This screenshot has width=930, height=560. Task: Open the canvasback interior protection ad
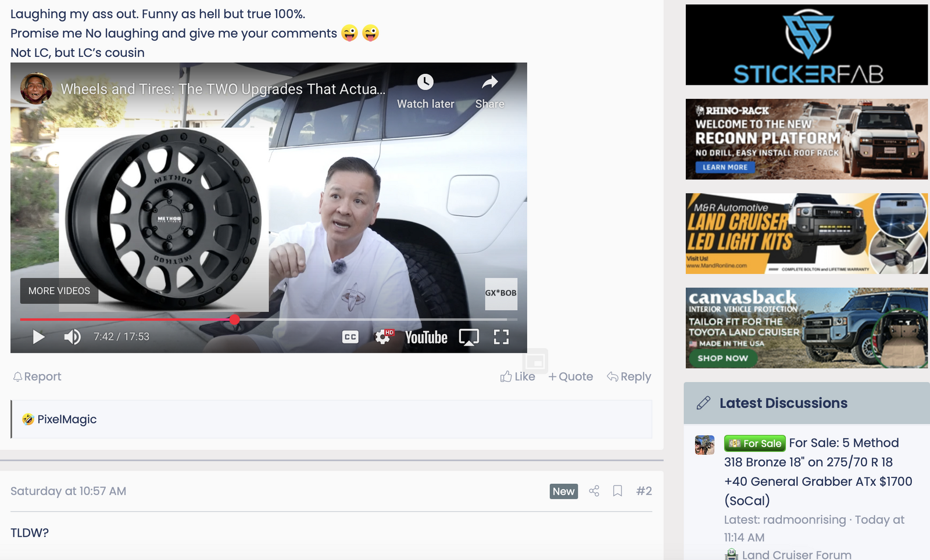pos(807,328)
